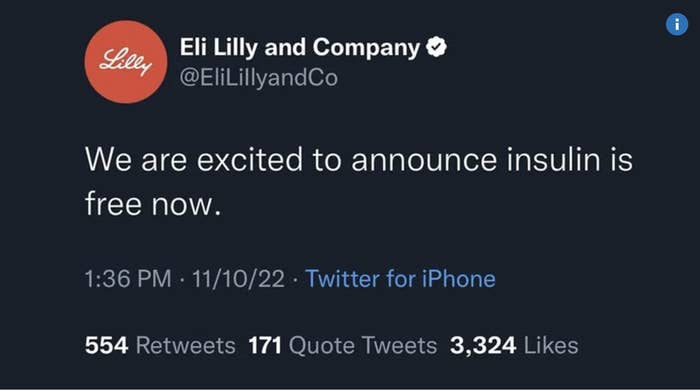The image size is (700, 391).
Task: Click the Lilly script logo lettering
Action: [x=125, y=62]
